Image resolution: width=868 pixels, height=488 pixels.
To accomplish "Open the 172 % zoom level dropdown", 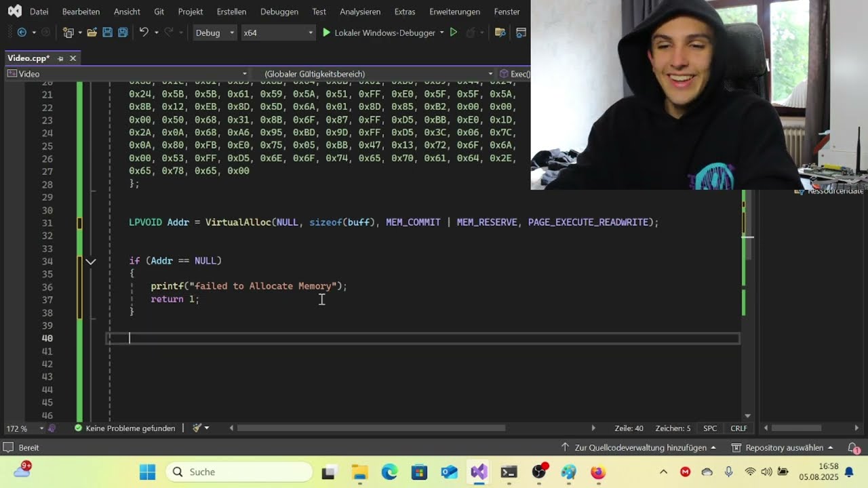I will (x=24, y=428).
